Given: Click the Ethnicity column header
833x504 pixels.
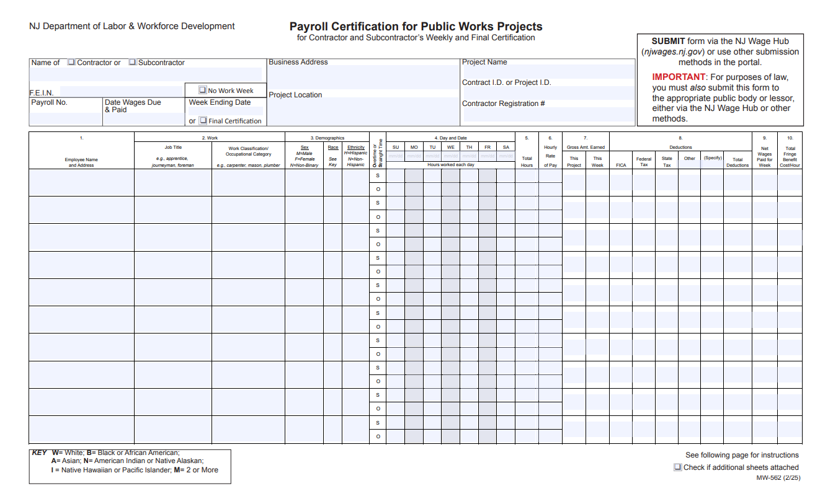Looking at the screenshot, I should click(356, 148).
